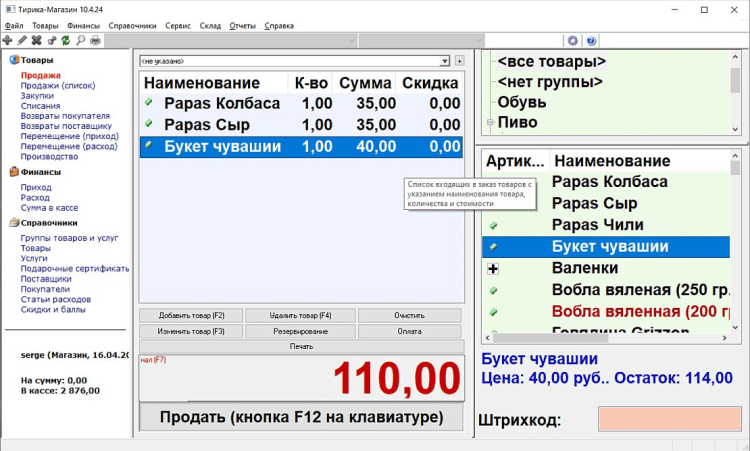The image size is (750, 451).
Task: Open the Отчеты menu
Action: coord(242,25)
